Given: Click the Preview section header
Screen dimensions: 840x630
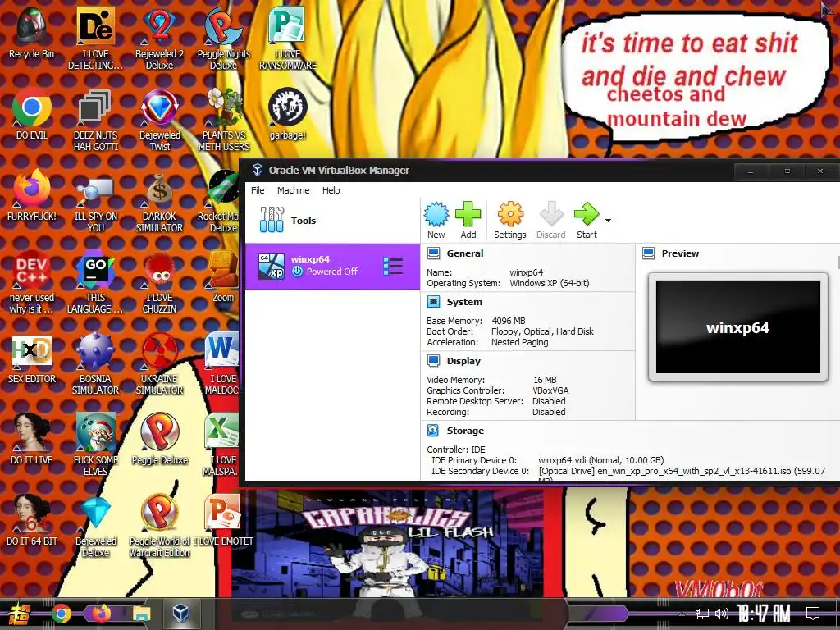Looking at the screenshot, I should (680, 253).
